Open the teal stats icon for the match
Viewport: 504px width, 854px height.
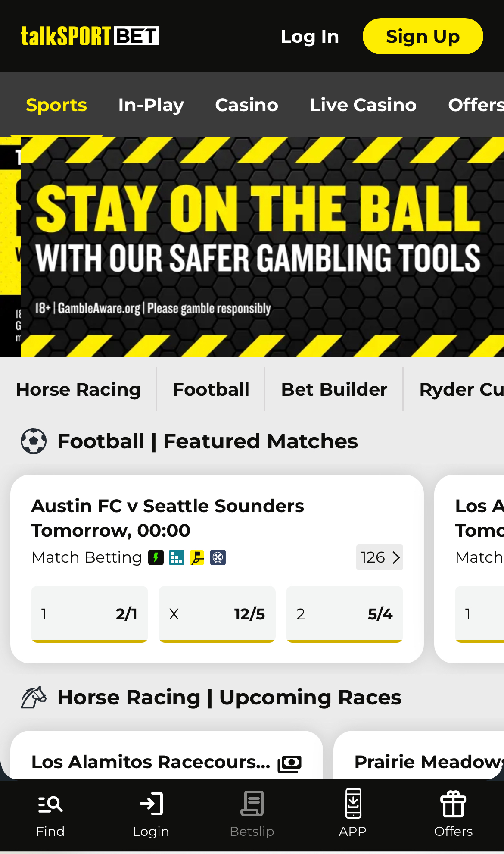pos(176,557)
